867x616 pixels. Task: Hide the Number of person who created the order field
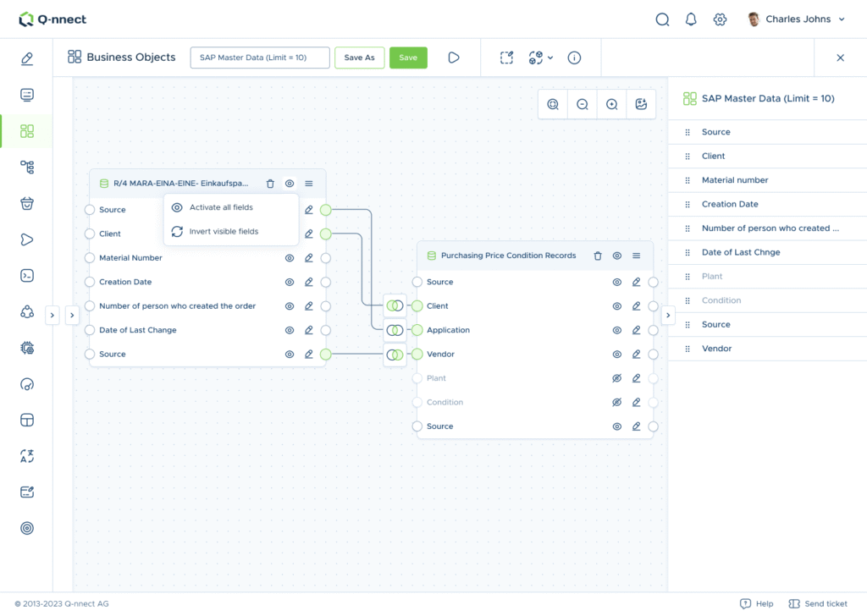(x=290, y=306)
